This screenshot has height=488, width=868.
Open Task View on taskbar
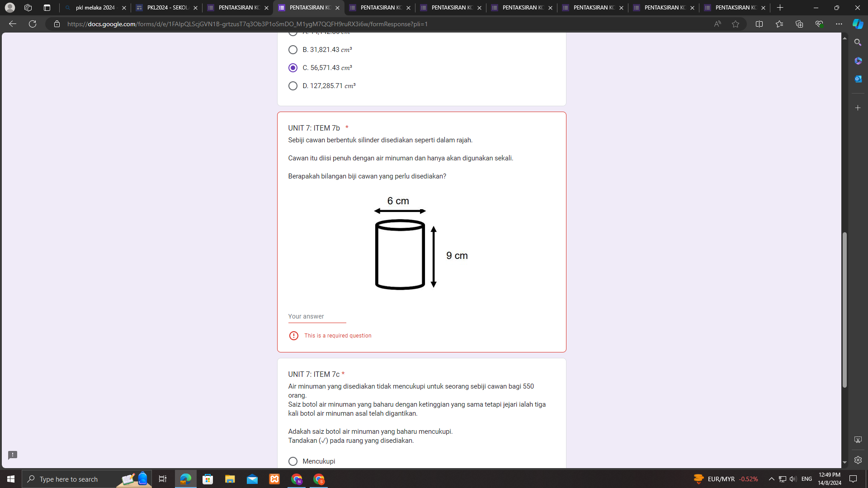tap(163, 479)
